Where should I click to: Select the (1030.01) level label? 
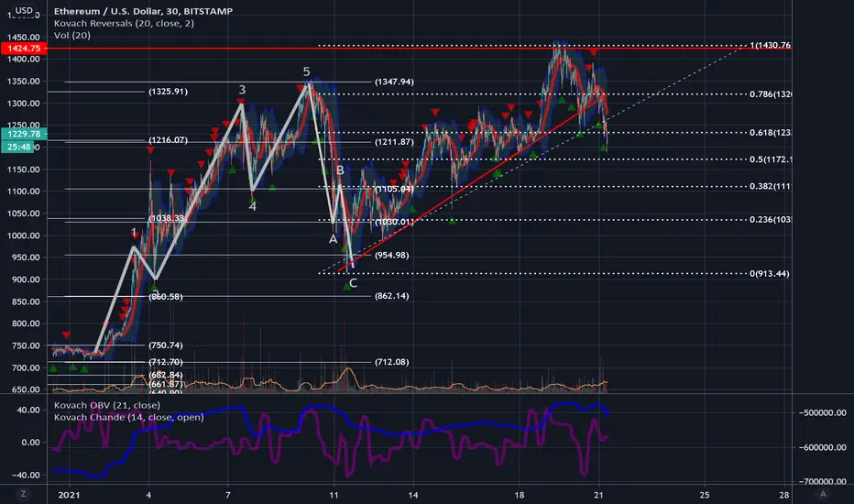pos(394,222)
